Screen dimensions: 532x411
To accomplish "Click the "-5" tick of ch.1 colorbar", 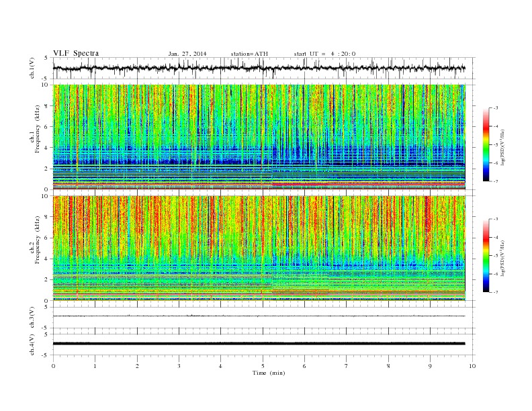I will pyautogui.click(x=495, y=144).
